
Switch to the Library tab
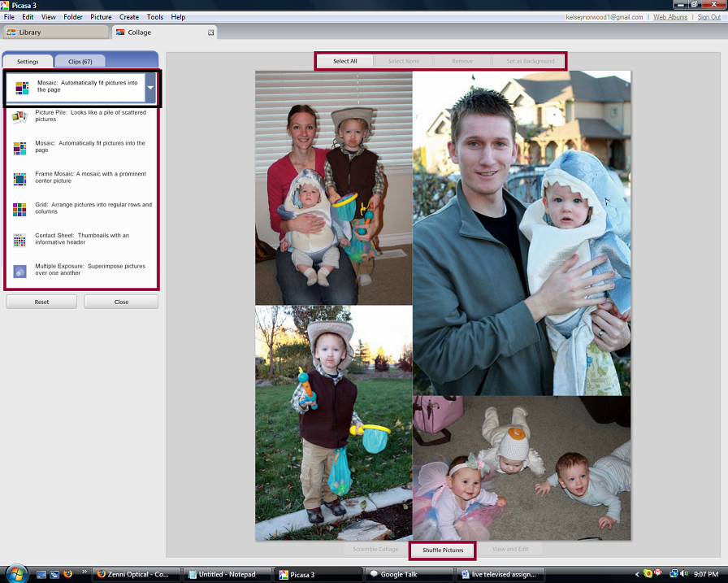coord(56,33)
